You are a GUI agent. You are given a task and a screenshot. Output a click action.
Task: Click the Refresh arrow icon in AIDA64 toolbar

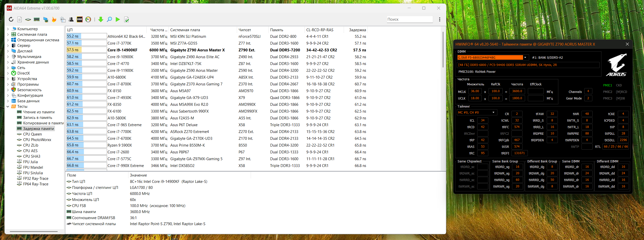11,19
